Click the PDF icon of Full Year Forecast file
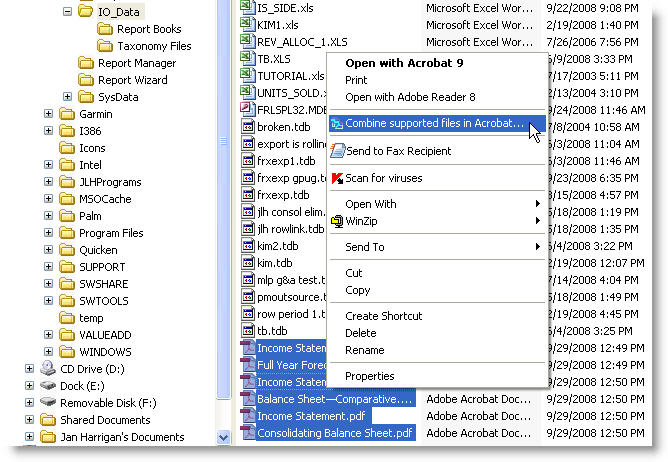The image size is (668, 462). (248, 364)
